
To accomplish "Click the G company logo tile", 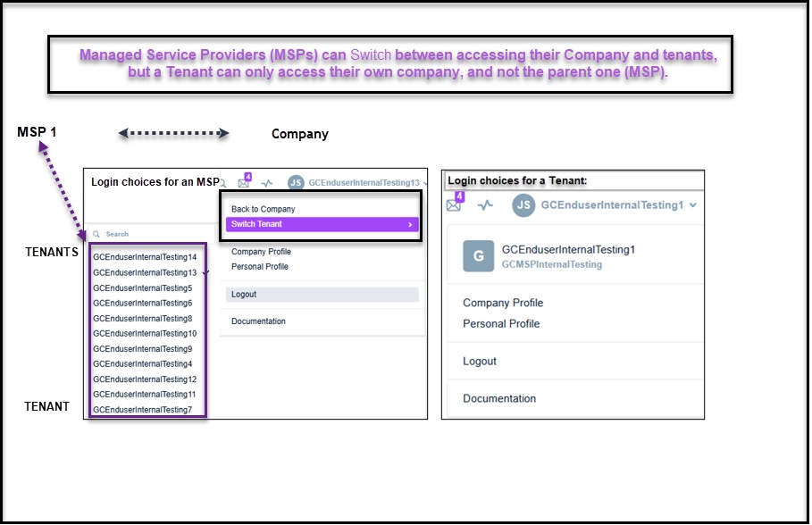I will pos(479,255).
